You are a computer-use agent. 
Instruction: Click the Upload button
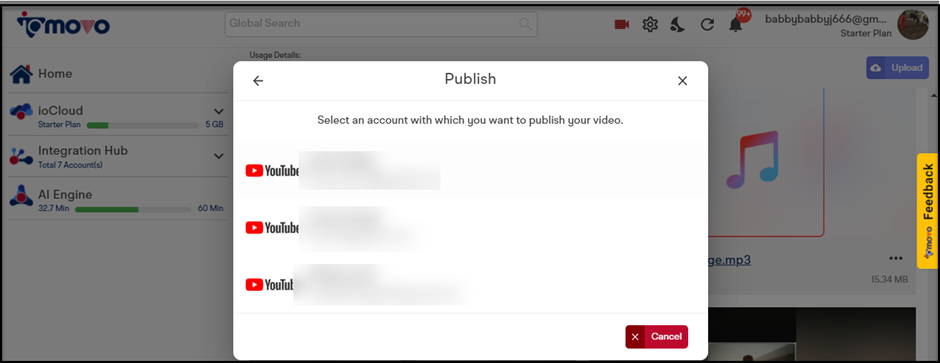(897, 68)
